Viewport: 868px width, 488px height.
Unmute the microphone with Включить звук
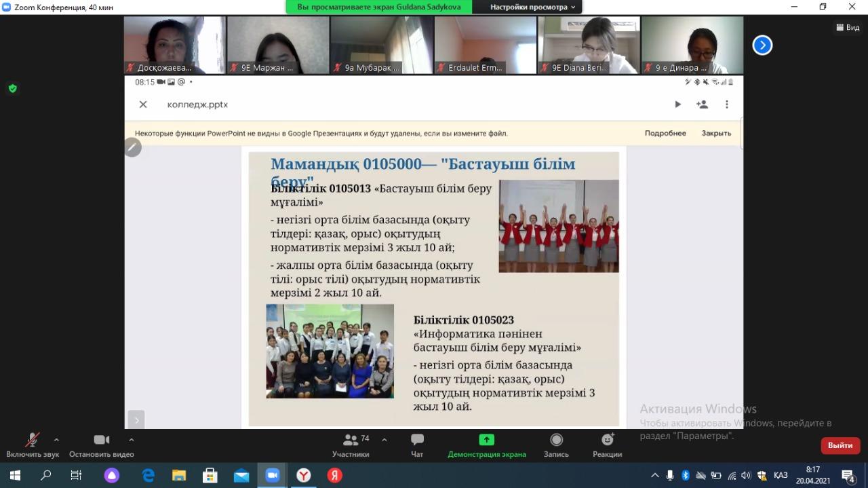tap(32, 440)
